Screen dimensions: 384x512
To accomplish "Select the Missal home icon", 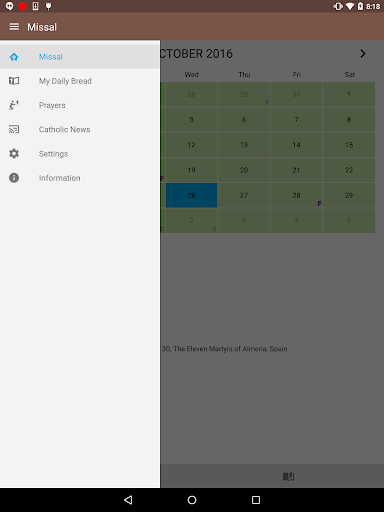I will 14,57.
